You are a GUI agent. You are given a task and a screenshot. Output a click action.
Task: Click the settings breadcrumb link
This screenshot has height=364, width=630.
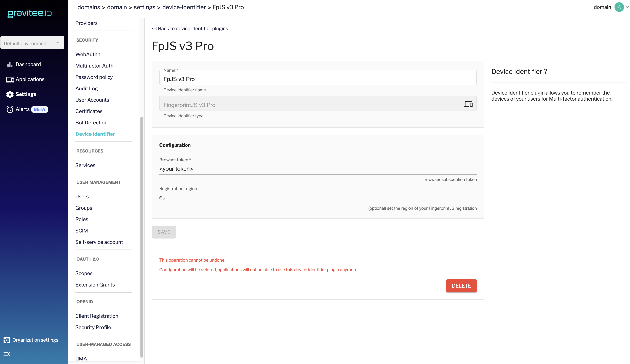click(144, 7)
